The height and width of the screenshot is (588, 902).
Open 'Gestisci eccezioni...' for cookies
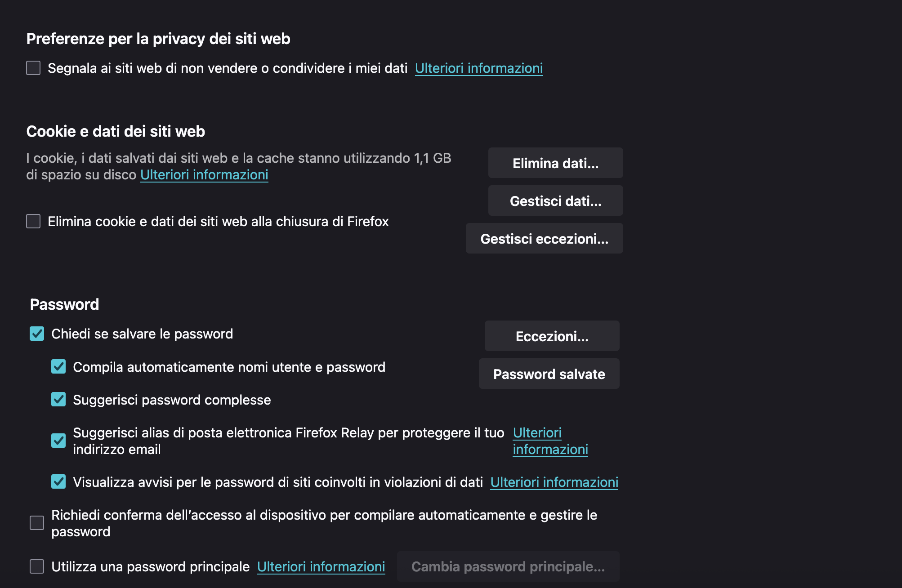544,239
